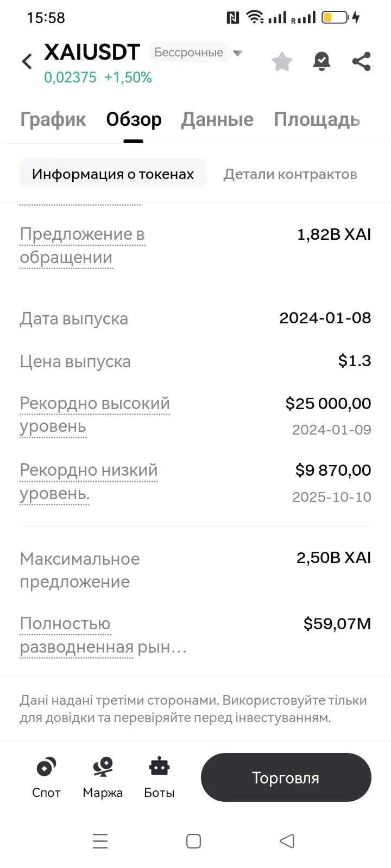Tap Android home square icon
The width and height of the screenshot is (391, 868).
click(x=193, y=841)
